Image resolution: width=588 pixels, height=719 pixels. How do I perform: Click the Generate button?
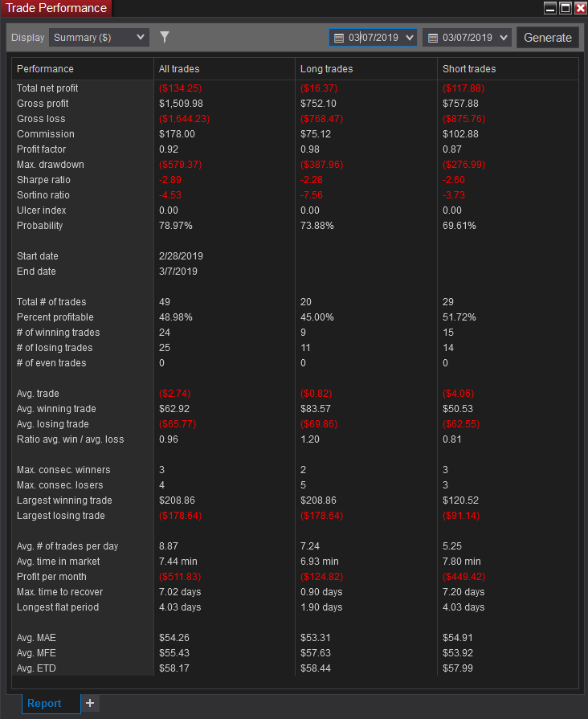tap(548, 38)
